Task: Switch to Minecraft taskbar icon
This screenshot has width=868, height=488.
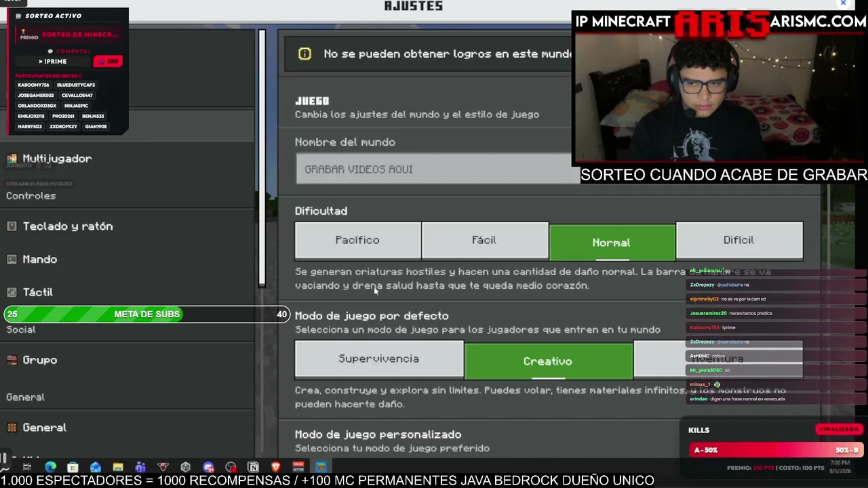Action: [x=321, y=467]
